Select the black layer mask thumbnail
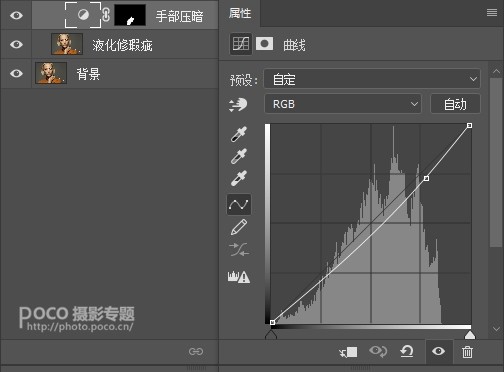Image resolution: width=504 pixels, height=372 pixels. point(130,15)
